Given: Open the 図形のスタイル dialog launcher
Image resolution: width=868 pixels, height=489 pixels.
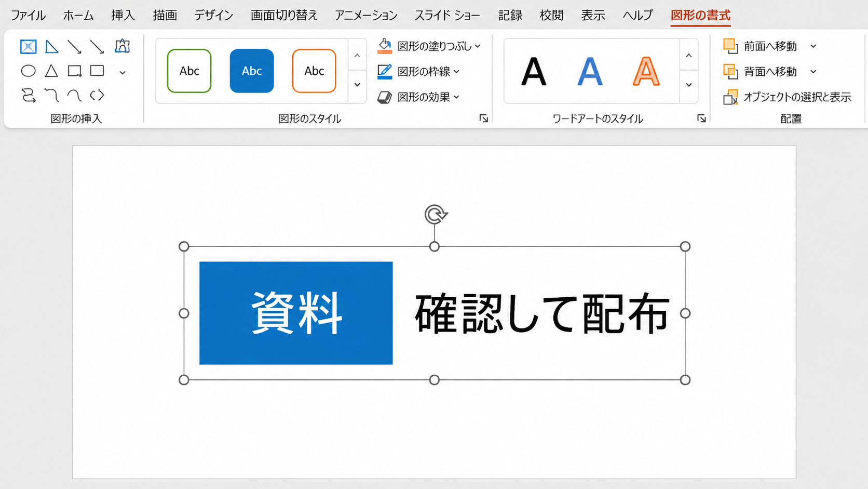Looking at the screenshot, I should [484, 118].
